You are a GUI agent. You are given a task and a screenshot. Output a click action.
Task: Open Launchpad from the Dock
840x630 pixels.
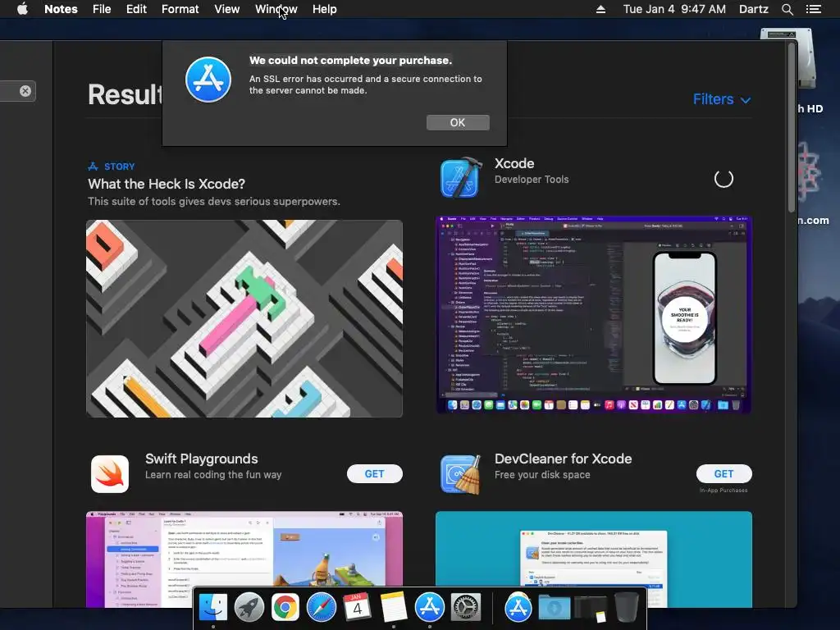(249, 607)
